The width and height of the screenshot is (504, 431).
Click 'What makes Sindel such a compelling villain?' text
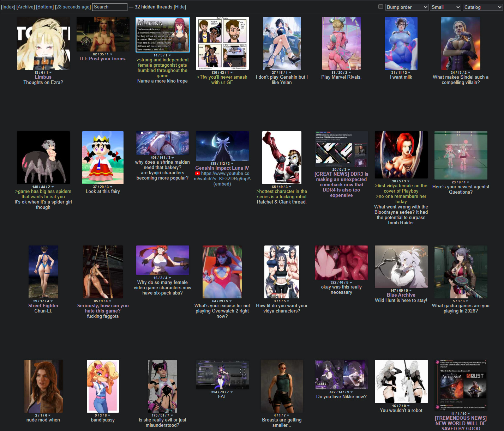pyautogui.click(x=461, y=80)
